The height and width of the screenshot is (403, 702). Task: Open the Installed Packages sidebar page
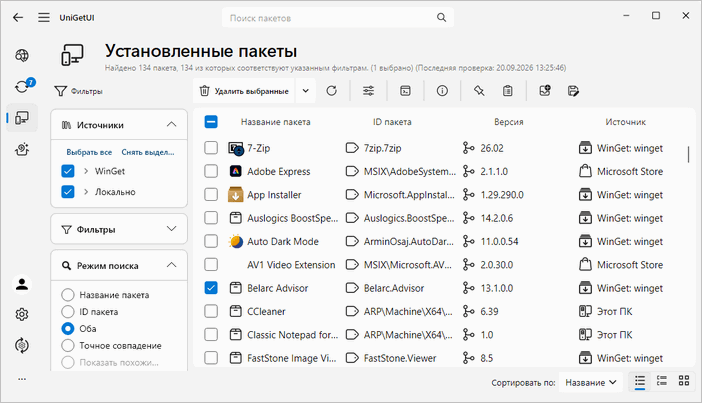[22, 118]
